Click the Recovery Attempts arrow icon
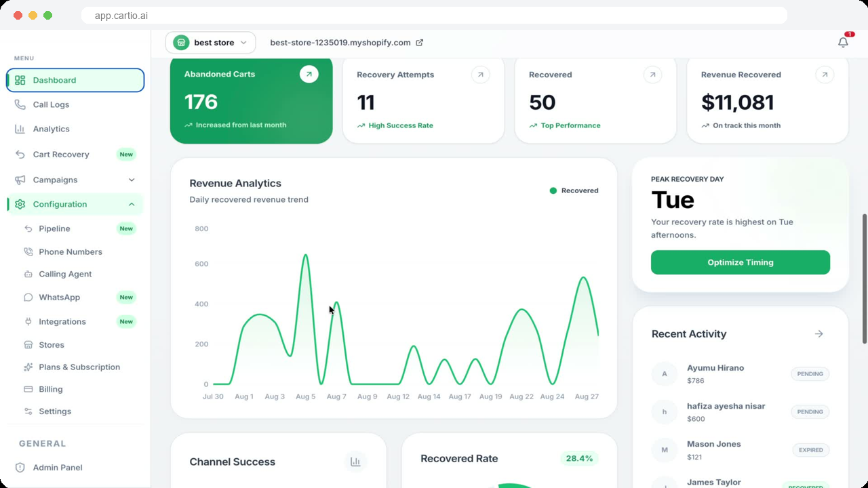868x488 pixels. tap(480, 75)
